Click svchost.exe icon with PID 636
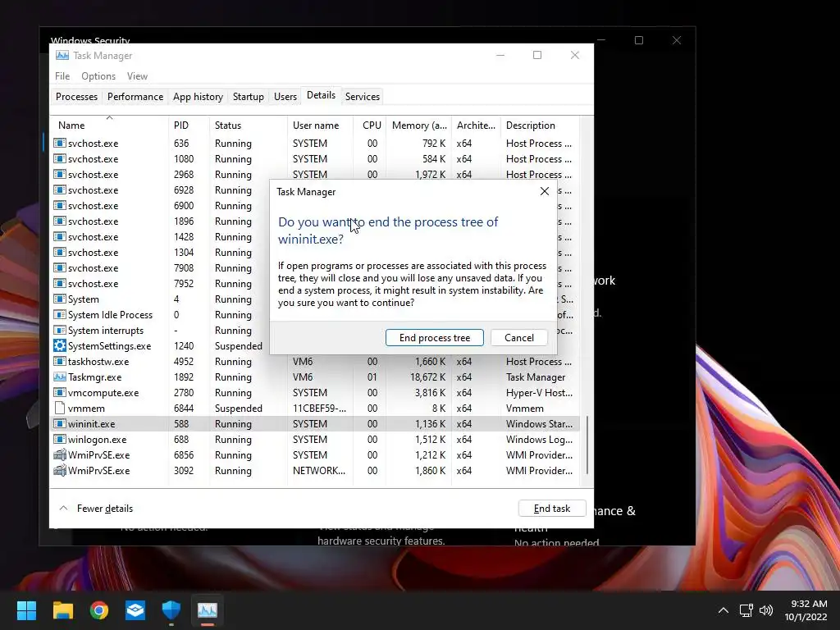 pyautogui.click(x=59, y=143)
